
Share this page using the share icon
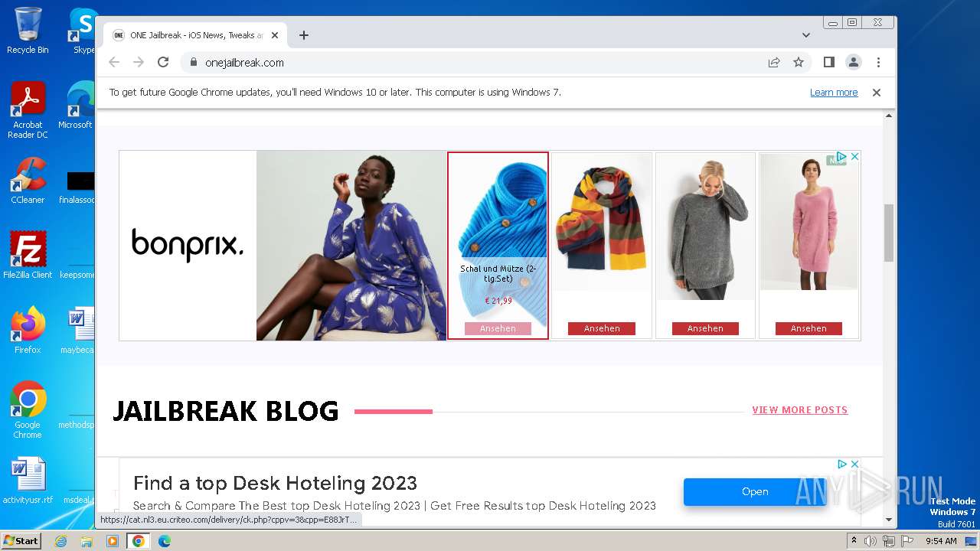coord(774,63)
